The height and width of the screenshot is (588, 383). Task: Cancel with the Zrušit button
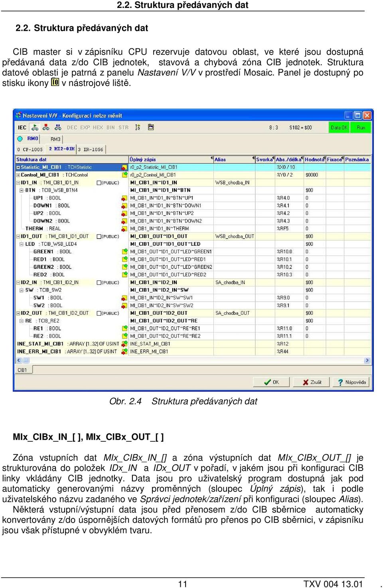[x=312, y=382]
